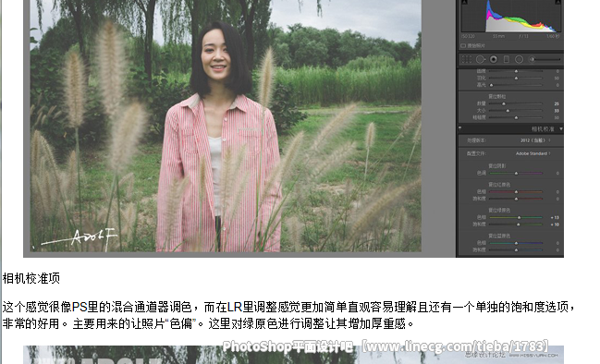Adjust the grain 粗糙度 slider
This screenshot has width=600, height=364.
516,117
